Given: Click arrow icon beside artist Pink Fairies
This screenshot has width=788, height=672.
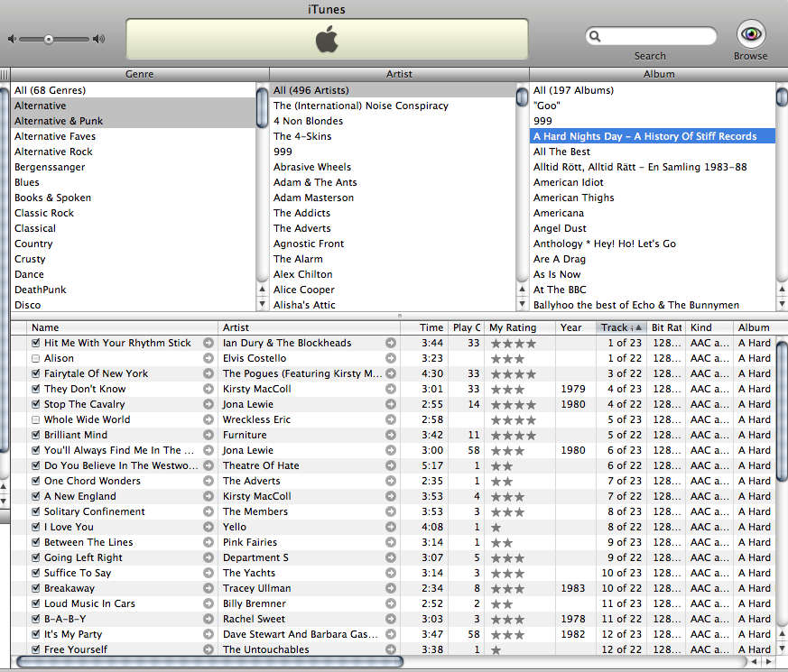Looking at the screenshot, I should tap(391, 542).
